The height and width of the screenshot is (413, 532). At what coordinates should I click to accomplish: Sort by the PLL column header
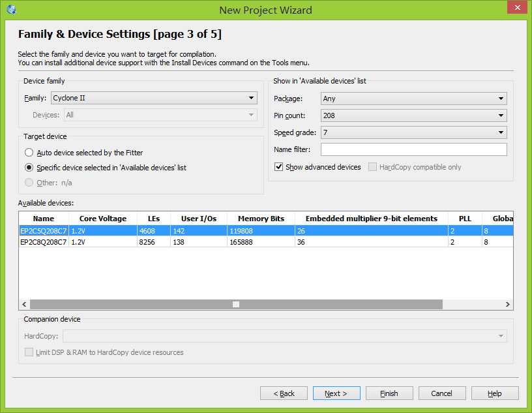point(465,219)
